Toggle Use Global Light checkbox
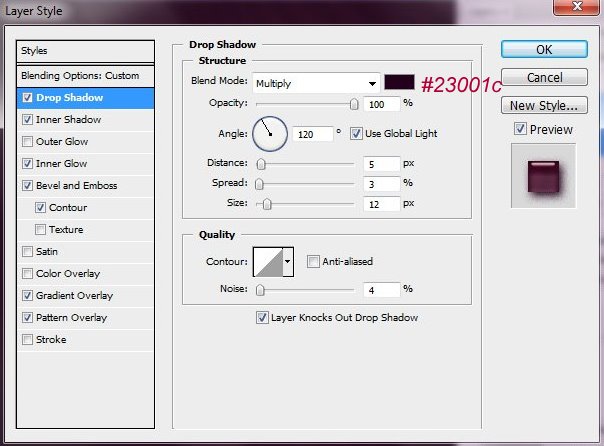604x446 pixels. (357, 133)
